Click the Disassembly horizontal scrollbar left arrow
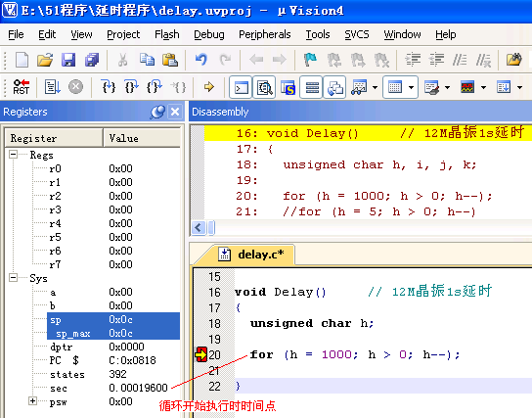 click(x=199, y=228)
